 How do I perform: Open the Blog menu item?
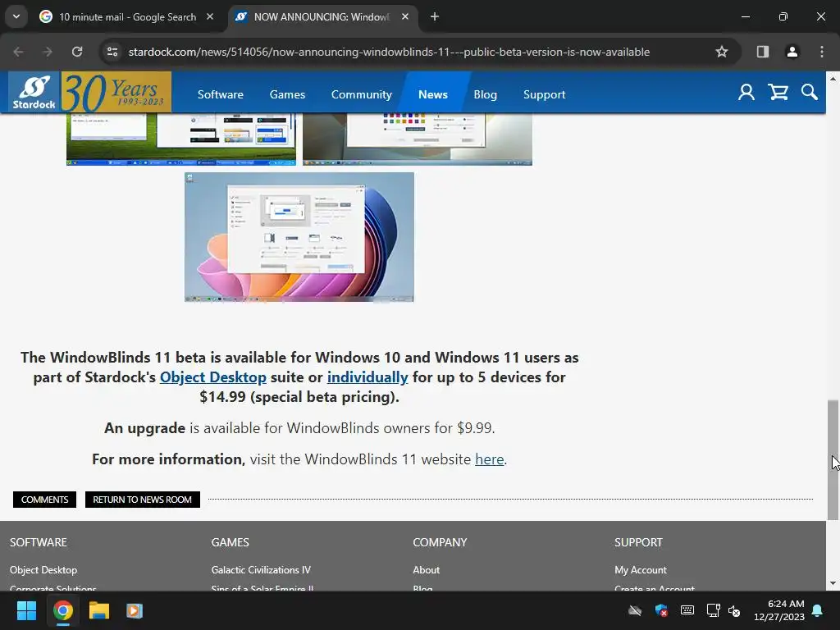pos(486,94)
